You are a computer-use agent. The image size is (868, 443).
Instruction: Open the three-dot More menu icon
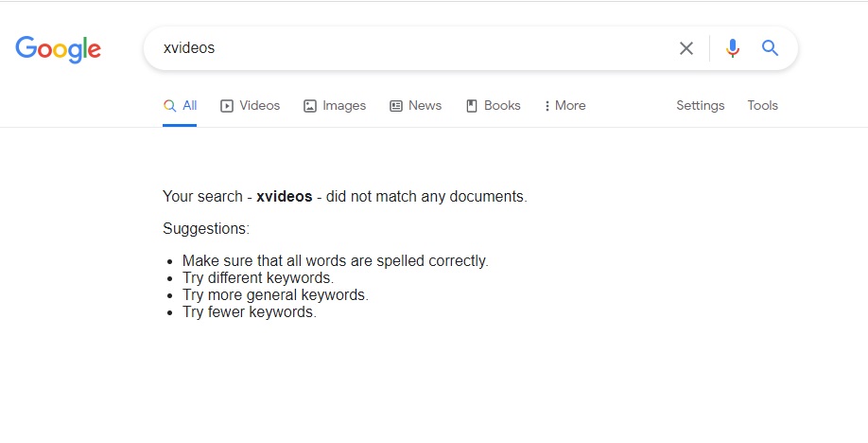[x=547, y=106]
